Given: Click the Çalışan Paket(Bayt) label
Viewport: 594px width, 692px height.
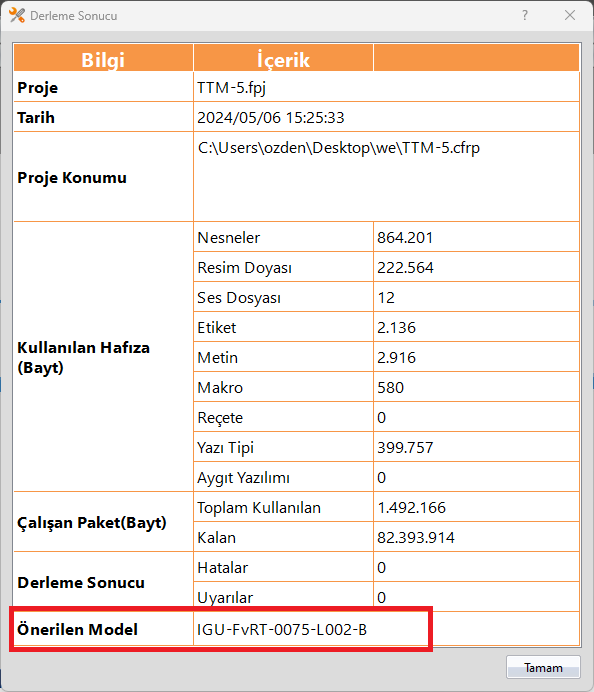Looking at the screenshot, I should 92,523.
